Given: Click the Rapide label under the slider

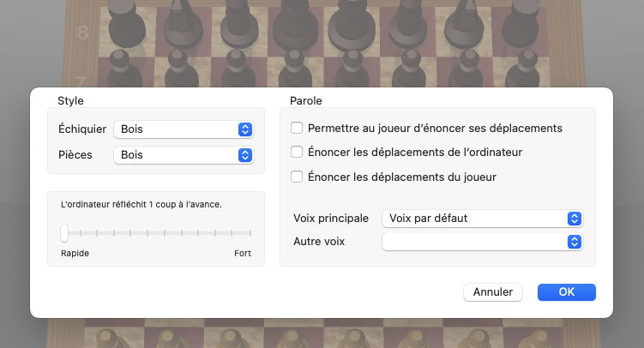Looking at the screenshot, I should coord(75,254).
